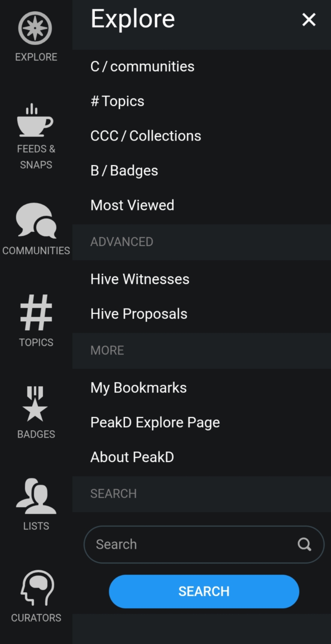Viewport: 331px width, 644px height.
Task: Open B / Badges entry
Action: [124, 171]
